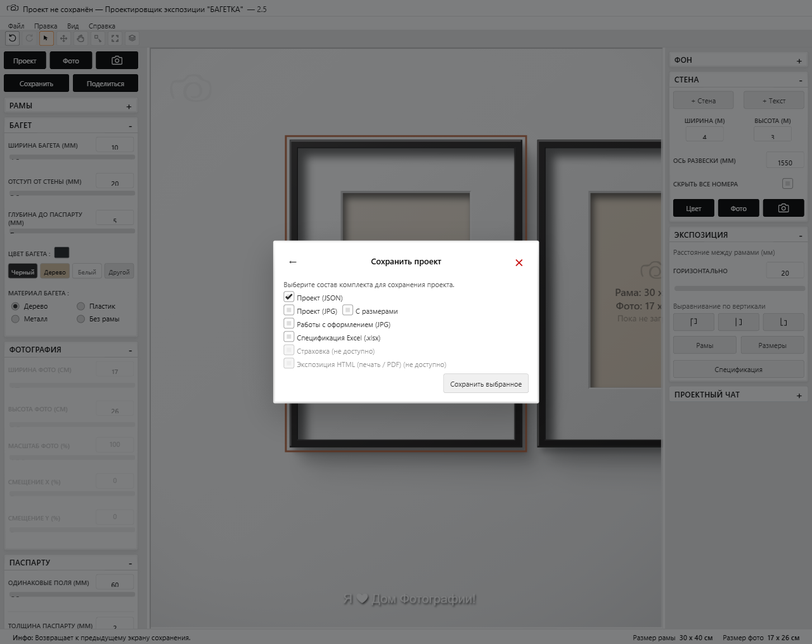Screen dimensions: 812x644
Task: Click the dark Цвет багета color swatch
Action: [61, 253]
